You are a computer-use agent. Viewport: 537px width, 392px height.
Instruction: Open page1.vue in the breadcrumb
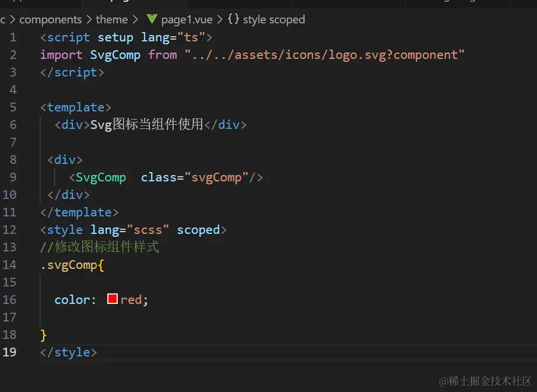(187, 19)
